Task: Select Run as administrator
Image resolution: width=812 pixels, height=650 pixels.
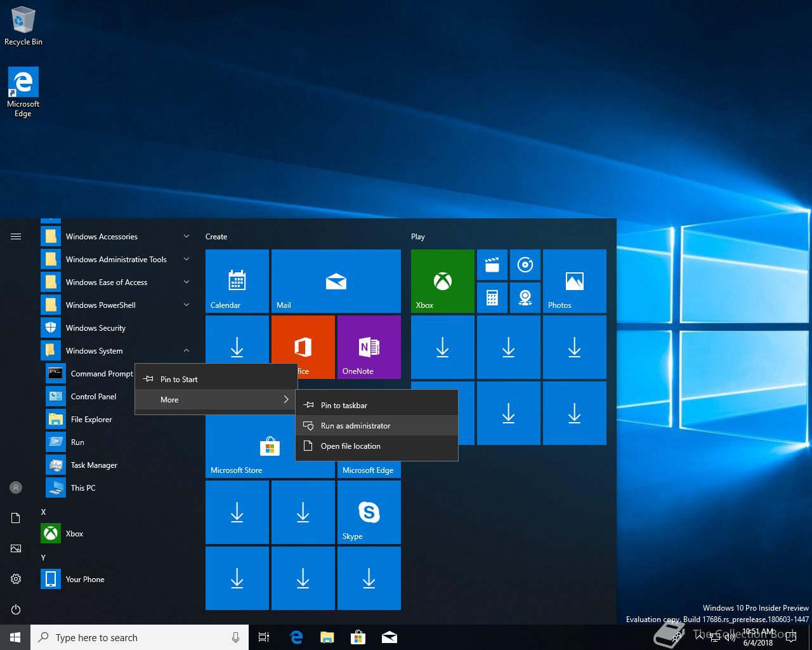Action: coord(377,425)
